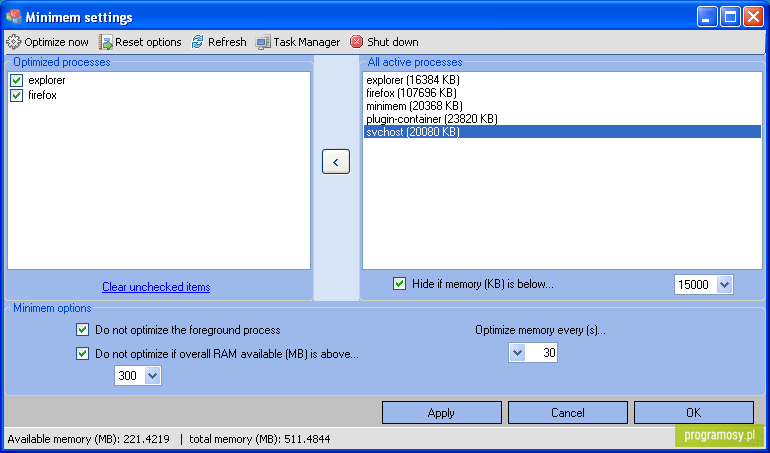Click the total memory status text
Viewport: 770px width, 453px height.
tap(260, 439)
